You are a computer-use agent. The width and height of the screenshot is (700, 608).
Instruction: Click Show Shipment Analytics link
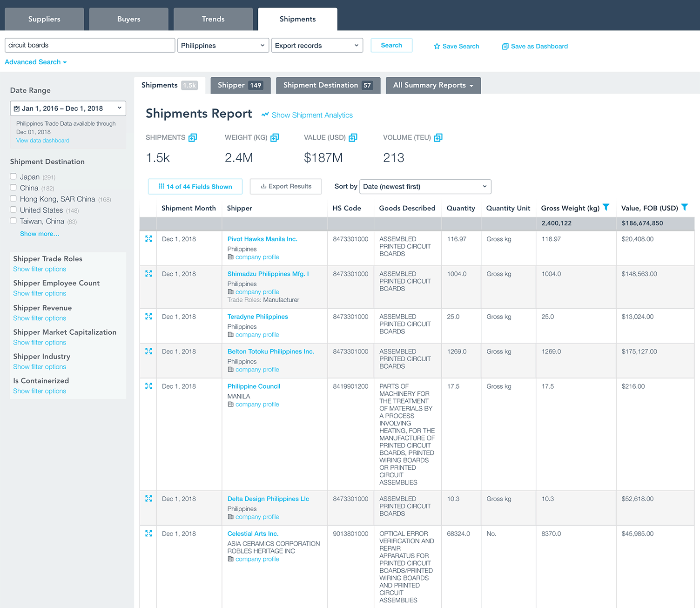[x=312, y=115]
